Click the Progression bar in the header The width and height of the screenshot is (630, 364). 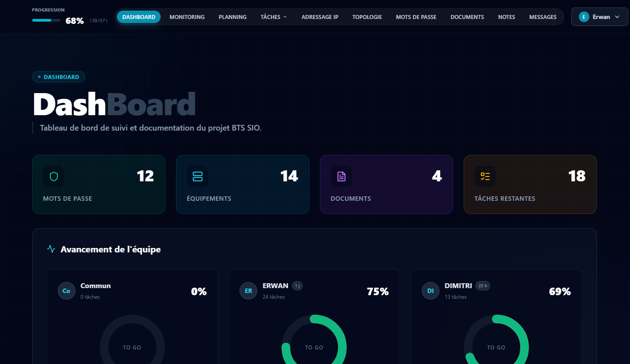click(x=46, y=20)
